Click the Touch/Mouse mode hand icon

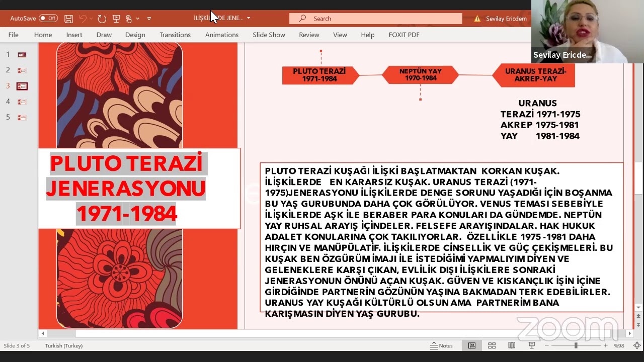tap(129, 19)
